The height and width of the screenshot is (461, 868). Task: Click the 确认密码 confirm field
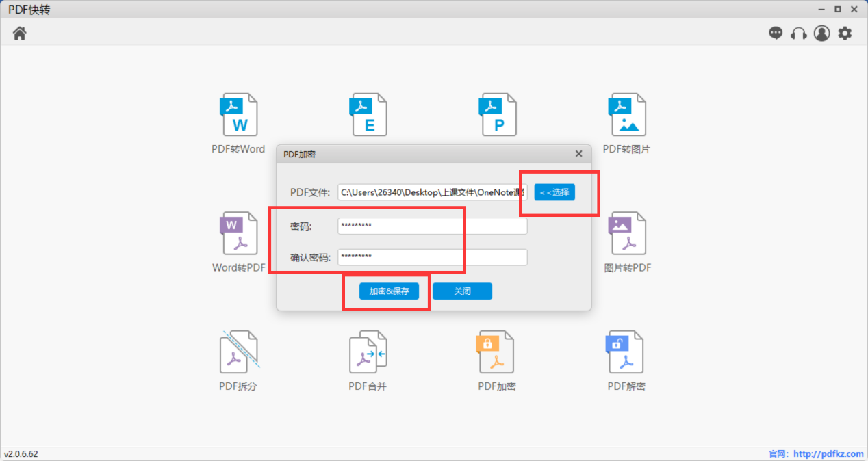(433, 257)
